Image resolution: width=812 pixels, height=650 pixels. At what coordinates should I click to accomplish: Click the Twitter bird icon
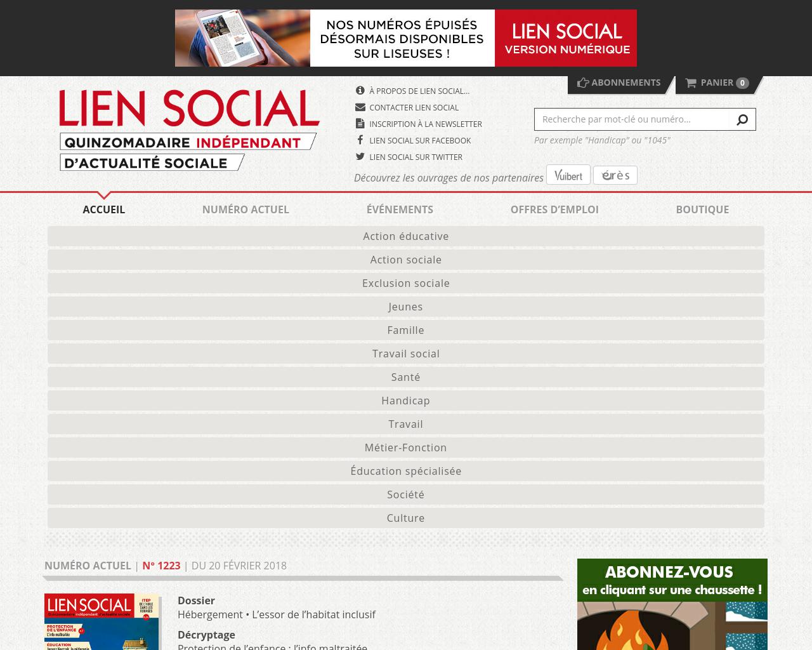tap(360, 157)
